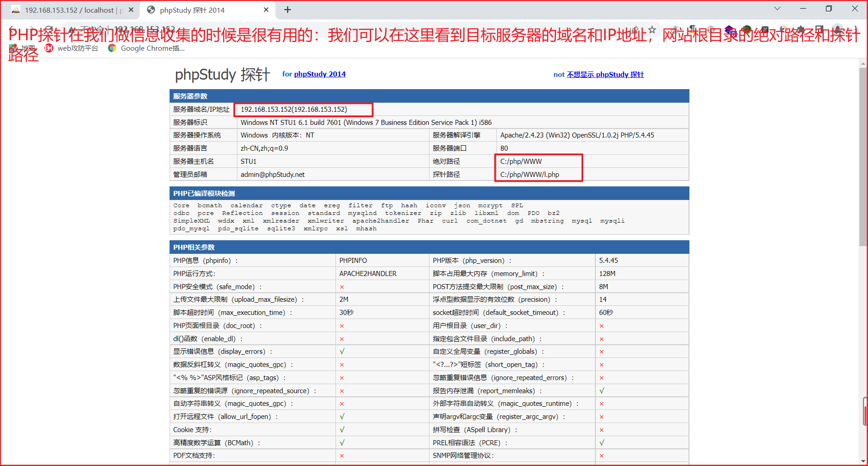The width and height of the screenshot is (868, 466).
Task: Click the server port value 80
Action: (504, 148)
